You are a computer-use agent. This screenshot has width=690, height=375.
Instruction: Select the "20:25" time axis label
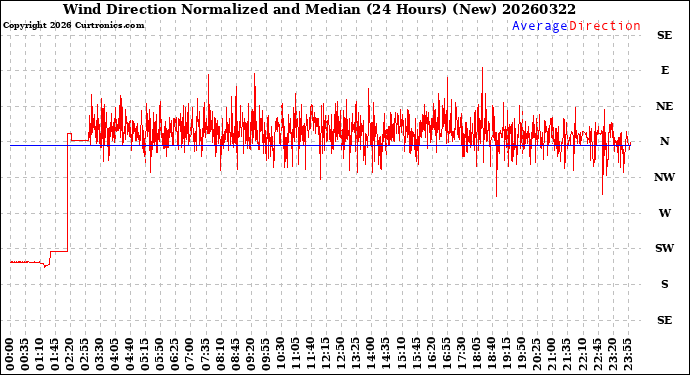point(536,354)
